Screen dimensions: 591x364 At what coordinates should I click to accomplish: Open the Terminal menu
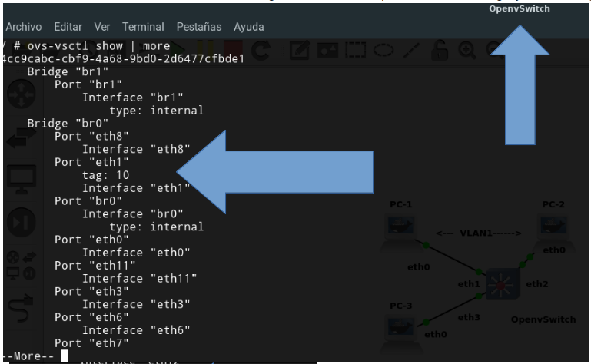pyautogui.click(x=142, y=27)
